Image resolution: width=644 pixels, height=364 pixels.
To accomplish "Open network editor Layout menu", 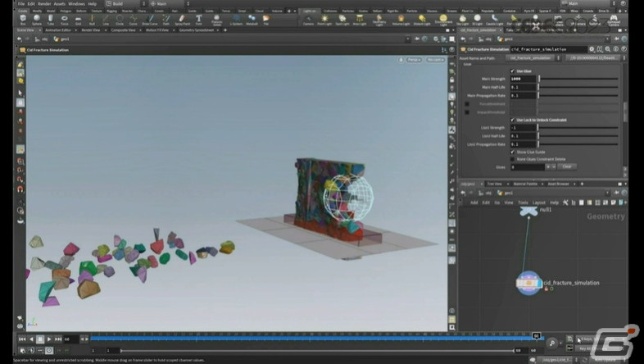I will pyautogui.click(x=539, y=202).
